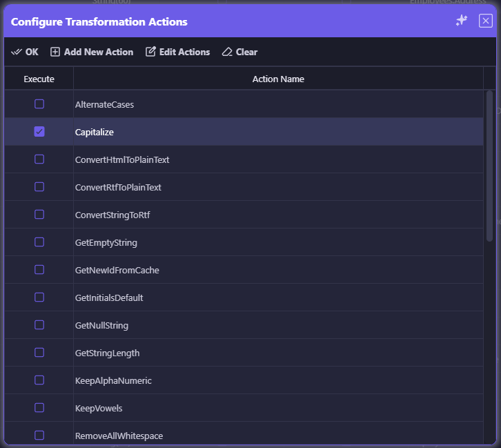Click the GetNullString action name
501x448 pixels.
101,326
